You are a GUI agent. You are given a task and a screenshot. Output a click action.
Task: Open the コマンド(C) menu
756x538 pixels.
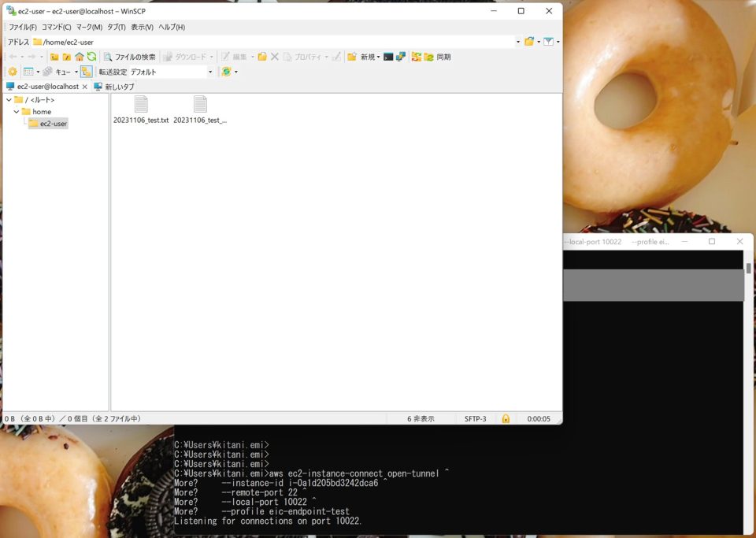pyautogui.click(x=57, y=27)
